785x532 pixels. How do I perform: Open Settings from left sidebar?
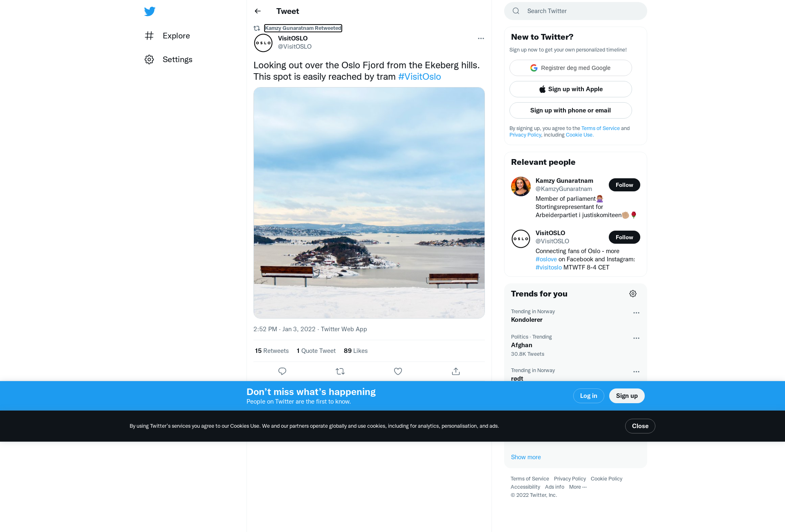click(168, 59)
